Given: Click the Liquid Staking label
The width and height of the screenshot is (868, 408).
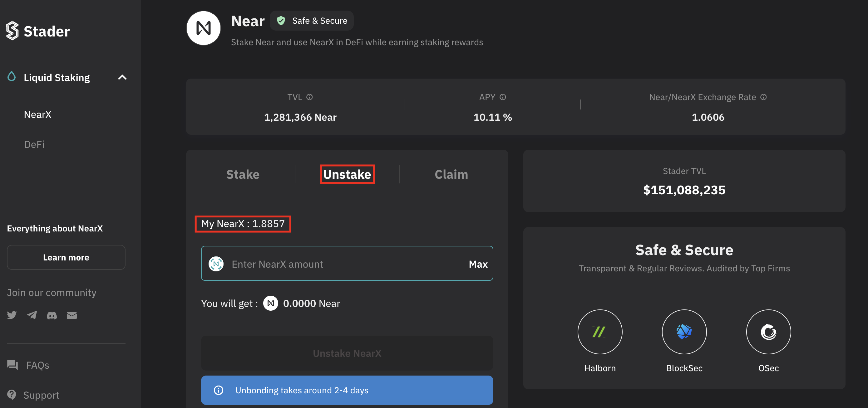Looking at the screenshot, I should click(57, 78).
